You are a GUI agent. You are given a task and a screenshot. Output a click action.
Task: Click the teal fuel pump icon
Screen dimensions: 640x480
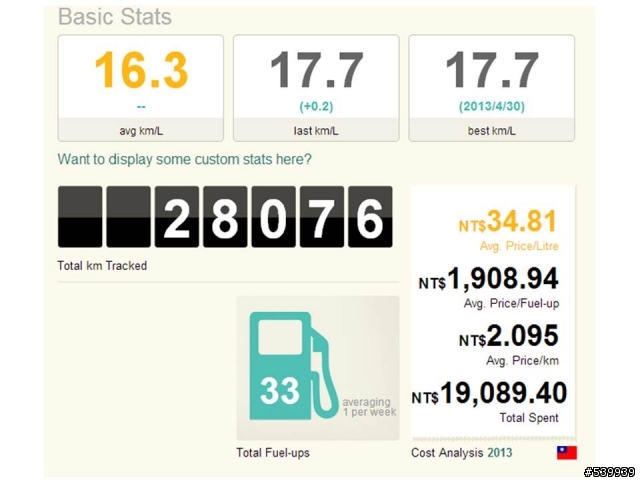293,366
